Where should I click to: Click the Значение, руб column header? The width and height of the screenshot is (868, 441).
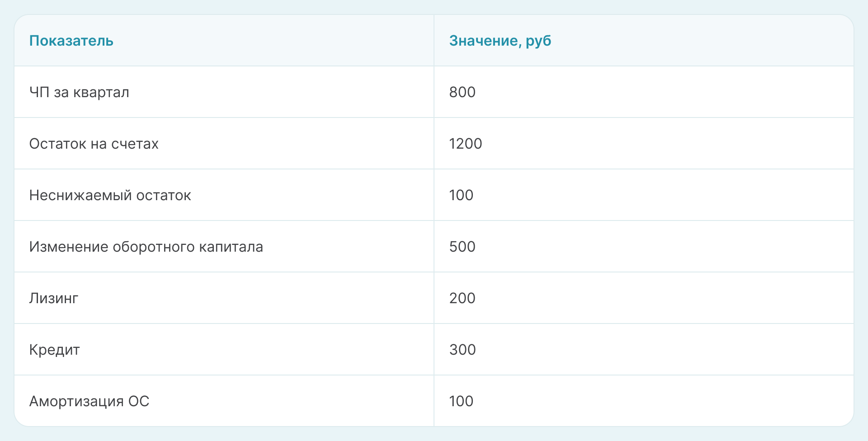pos(500,41)
